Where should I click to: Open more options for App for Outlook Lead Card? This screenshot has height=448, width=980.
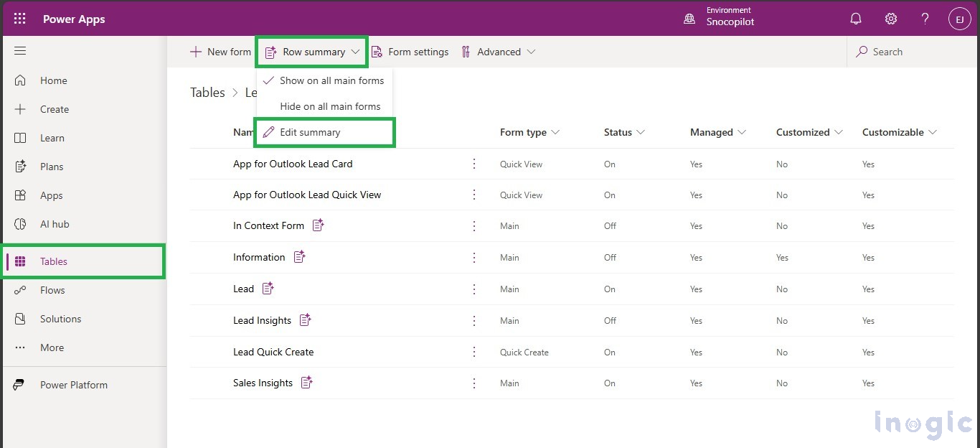click(474, 164)
